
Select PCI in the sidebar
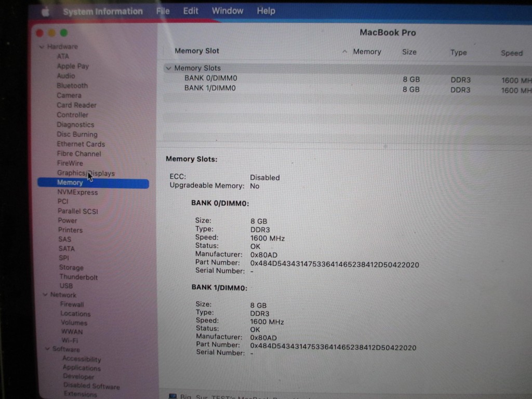click(x=63, y=202)
